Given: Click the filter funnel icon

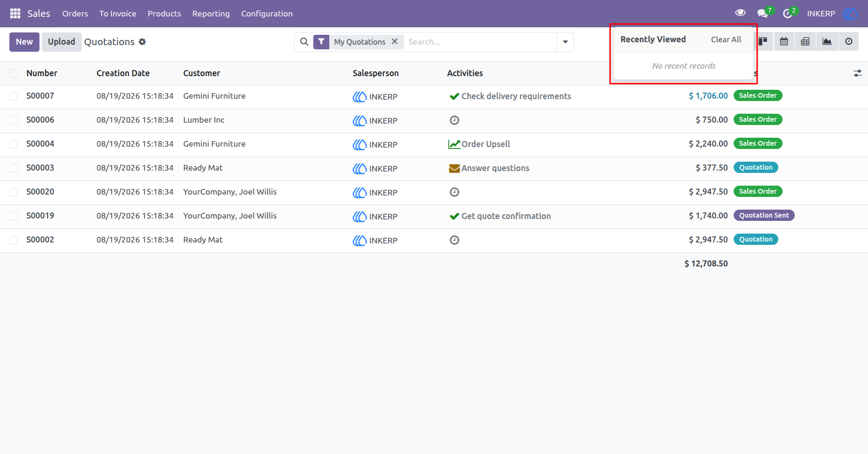Looking at the screenshot, I should (321, 42).
